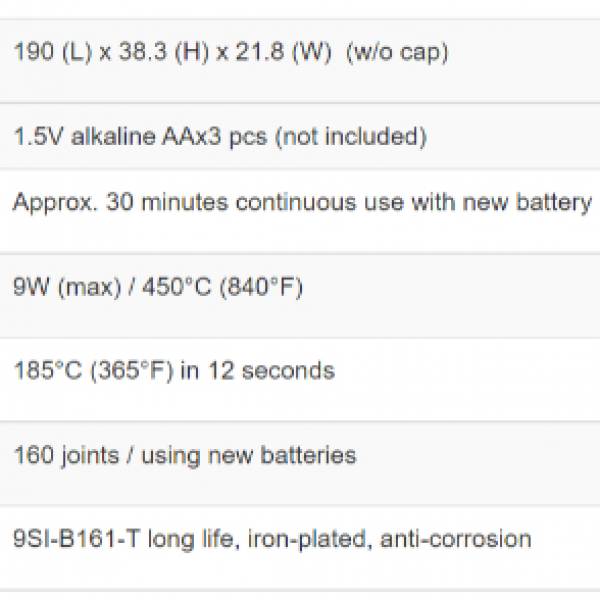Click the "long life" tip description
600x600 pixels.
185,539
